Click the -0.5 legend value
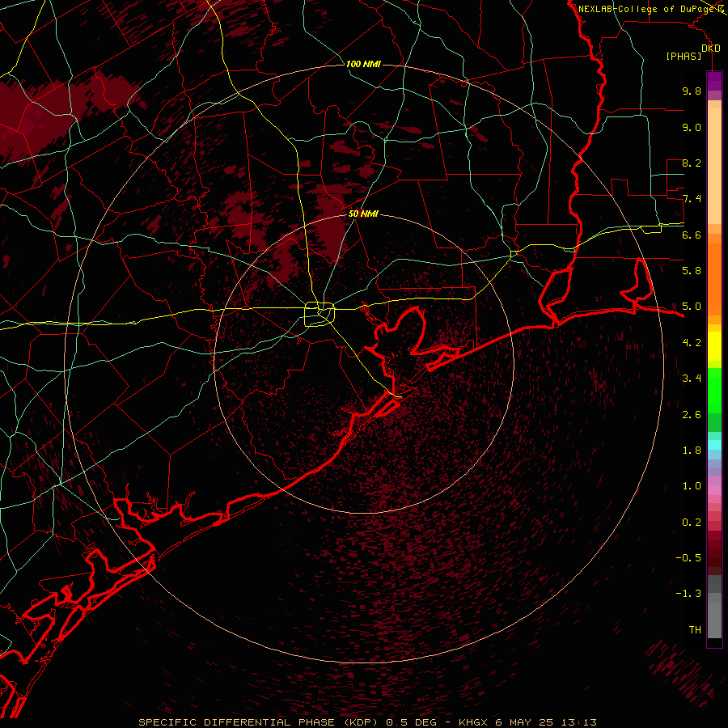728x728 pixels. (x=688, y=558)
